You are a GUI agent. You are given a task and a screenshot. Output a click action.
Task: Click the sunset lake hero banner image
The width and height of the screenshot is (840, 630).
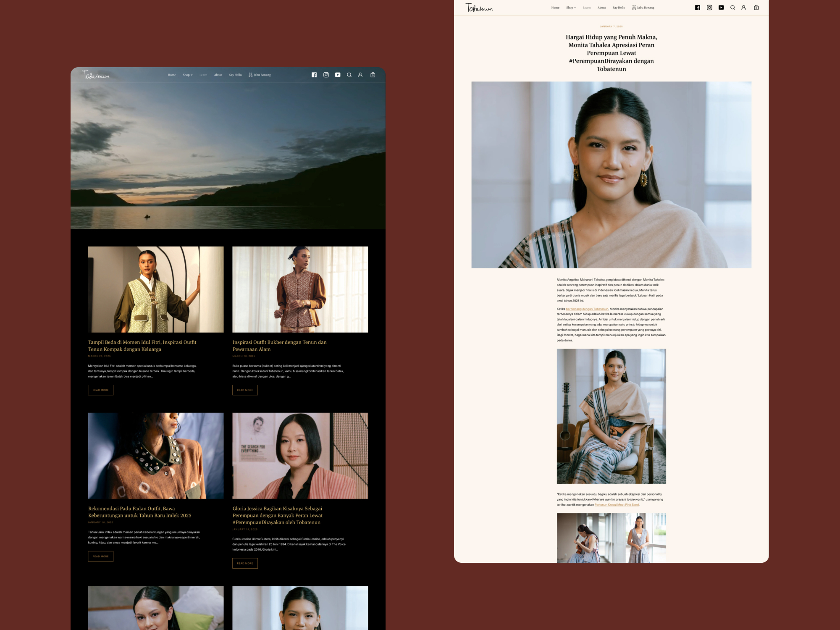pyautogui.click(x=228, y=156)
